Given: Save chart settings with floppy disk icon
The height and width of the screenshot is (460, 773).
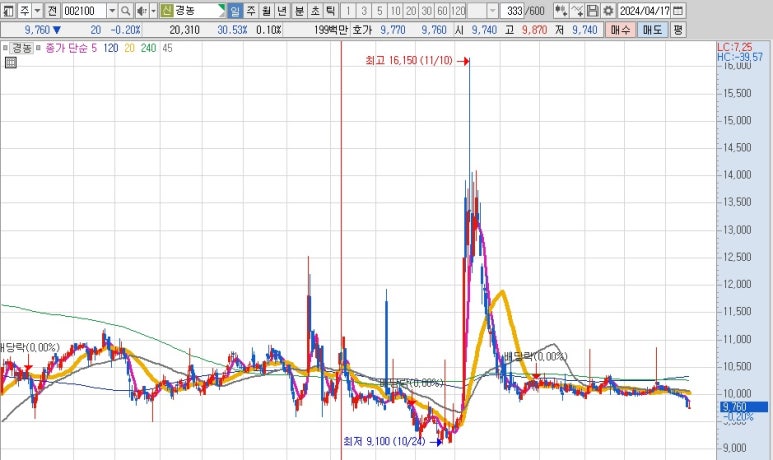Looking at the screenshot, I should [x=593, y=10].
